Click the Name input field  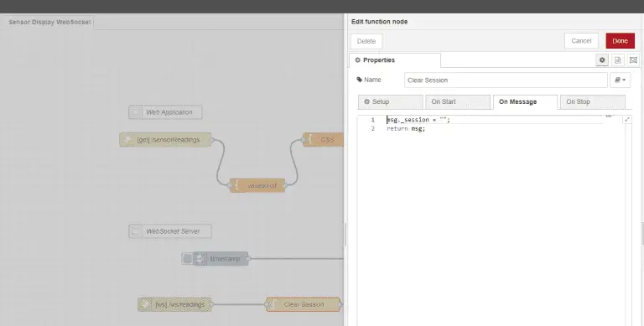(x=506, y=80)
